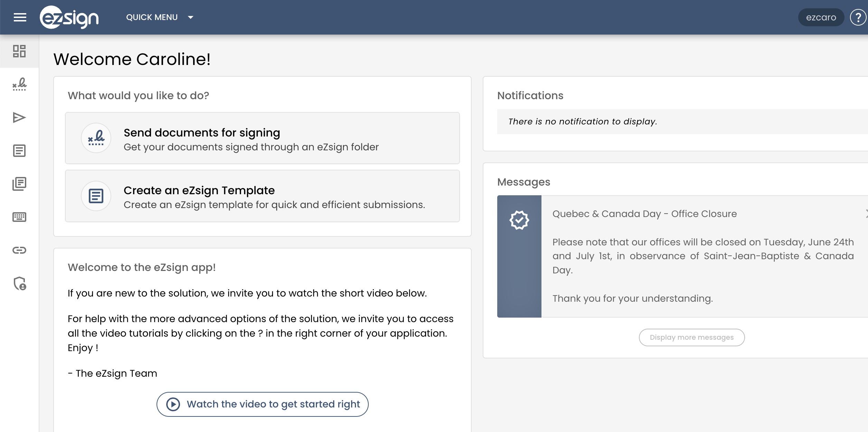Expand the Quick Menu dropdown arrow
Screen dimensions: 868x432
190,17
